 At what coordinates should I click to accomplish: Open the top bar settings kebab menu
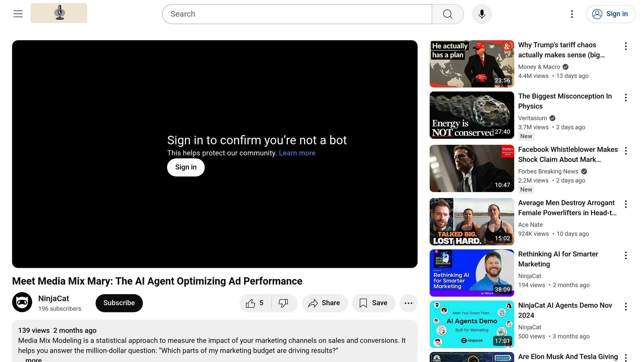[572, 14]
